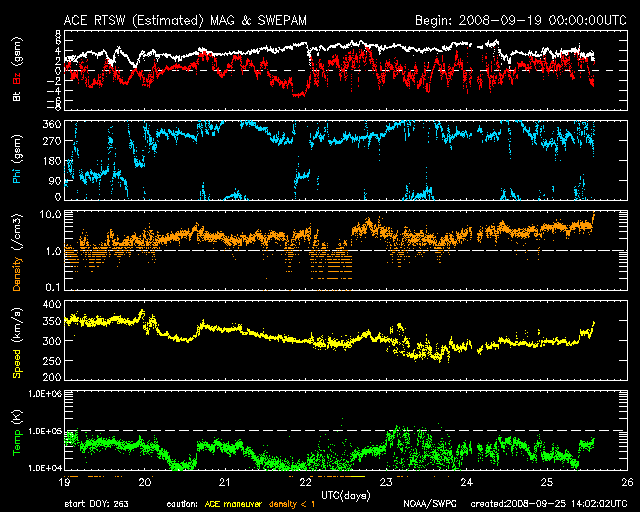The width and height of the screenshot is (640, 512).
Task: Click the cyan 'Phi (gsm)' axis label
Action: click(x=17, y=160)
